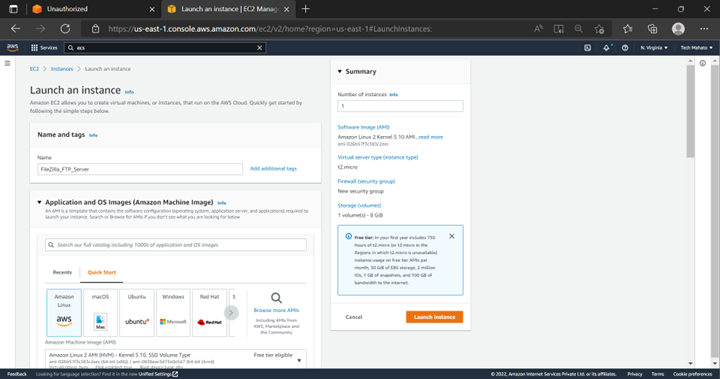Click read more in AMI summary
720x379 pixels.
(431, 137)
